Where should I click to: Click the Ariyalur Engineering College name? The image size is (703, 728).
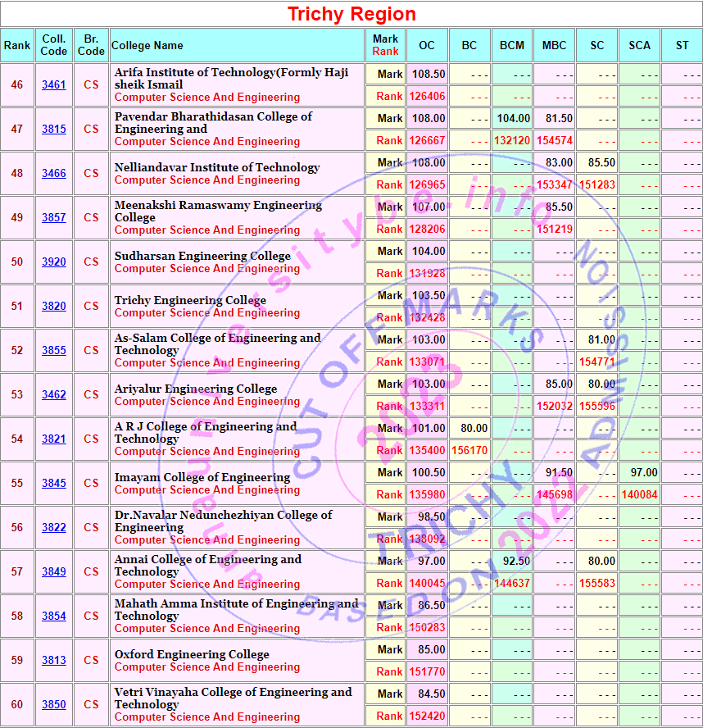pos(196,389)
